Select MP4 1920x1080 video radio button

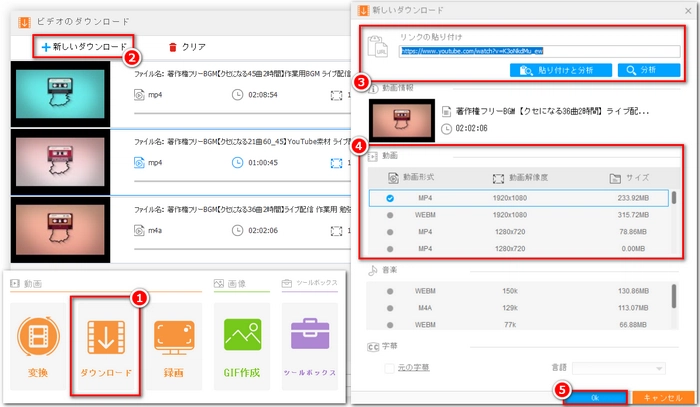coord(390,198)
